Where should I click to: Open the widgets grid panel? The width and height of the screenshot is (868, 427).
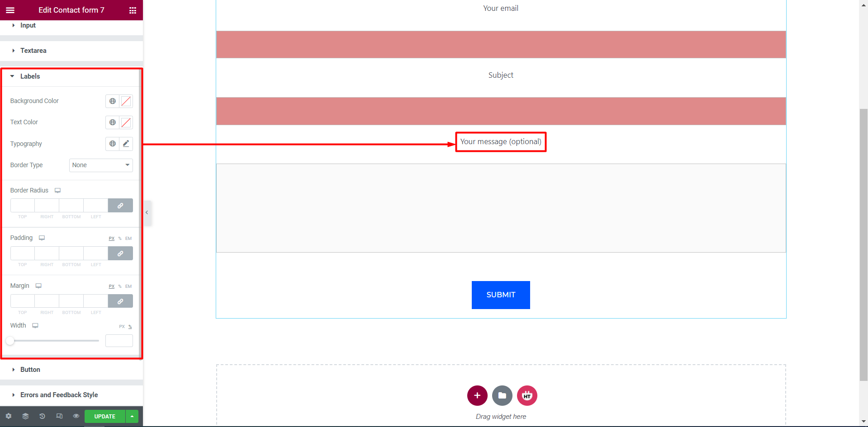pyautogui.click(x=133, y=10)
